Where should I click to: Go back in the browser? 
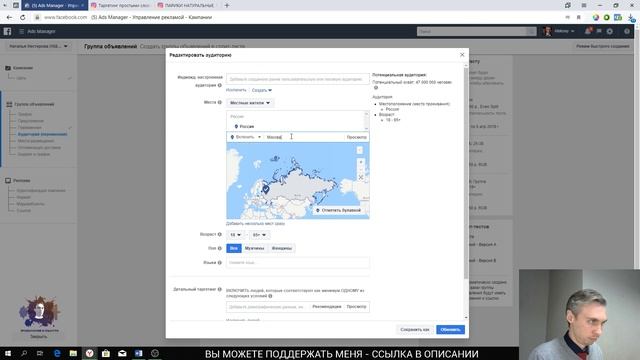coord(9,17)
